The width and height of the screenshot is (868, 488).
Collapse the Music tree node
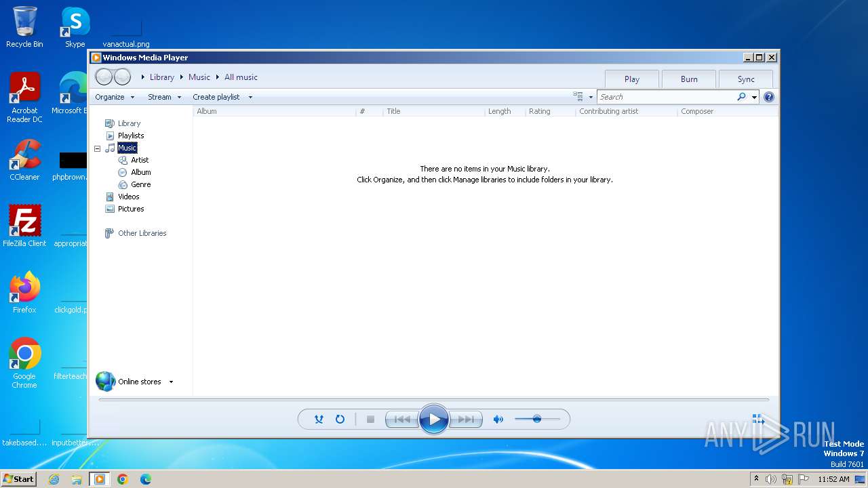[97, 148]
